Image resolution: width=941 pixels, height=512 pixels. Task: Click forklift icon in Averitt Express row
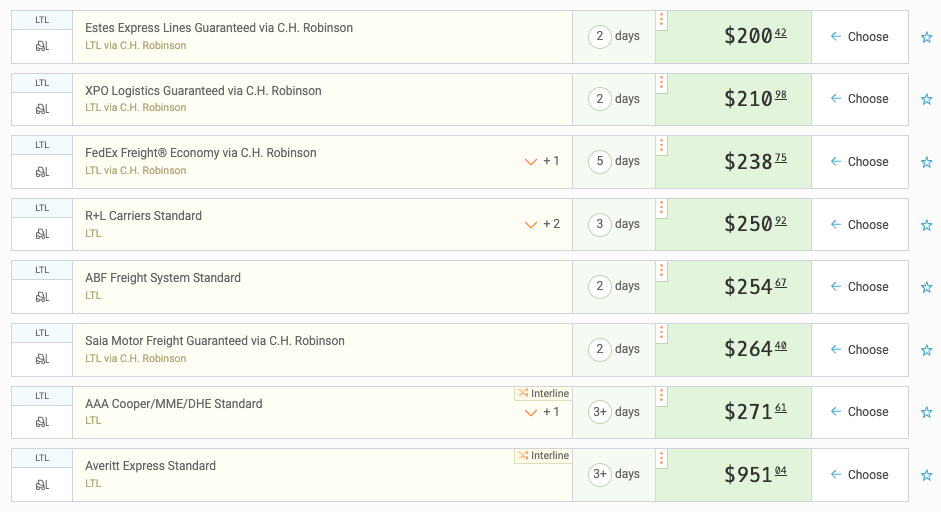tap(42, 484)
